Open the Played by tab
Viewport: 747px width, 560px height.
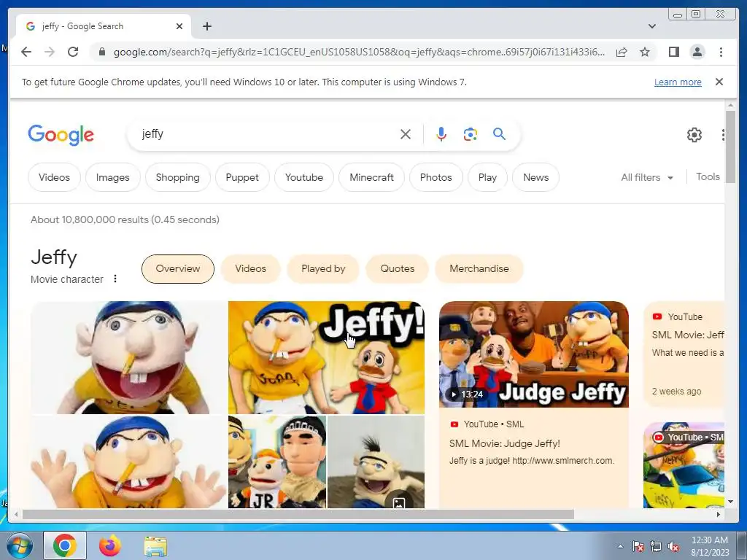[323, 268]
